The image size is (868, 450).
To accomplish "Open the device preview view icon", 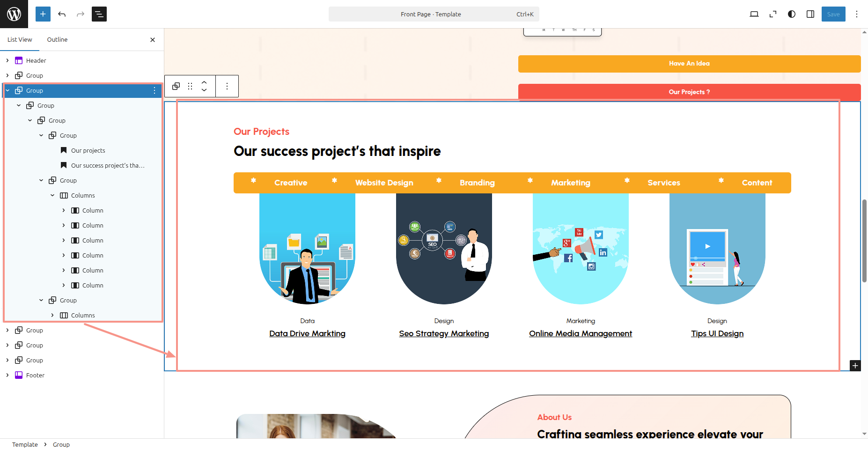I will coord(754,14).
